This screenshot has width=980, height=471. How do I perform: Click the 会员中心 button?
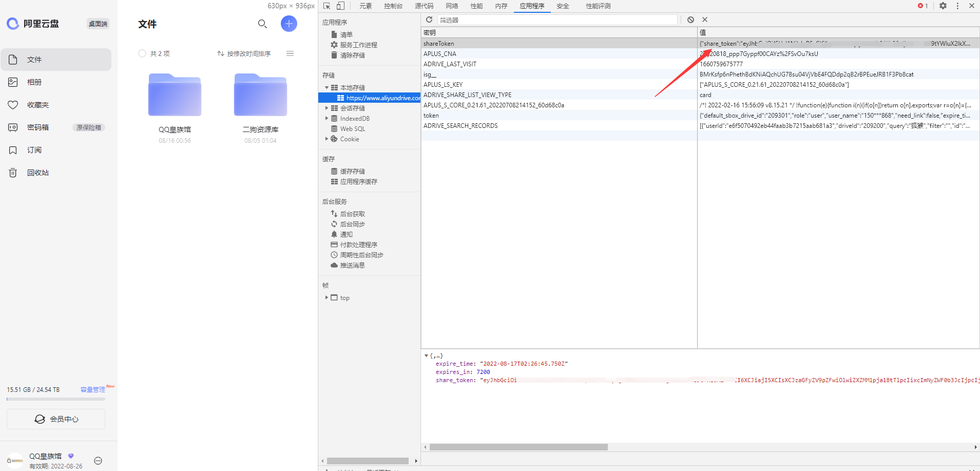coord(56,419)
